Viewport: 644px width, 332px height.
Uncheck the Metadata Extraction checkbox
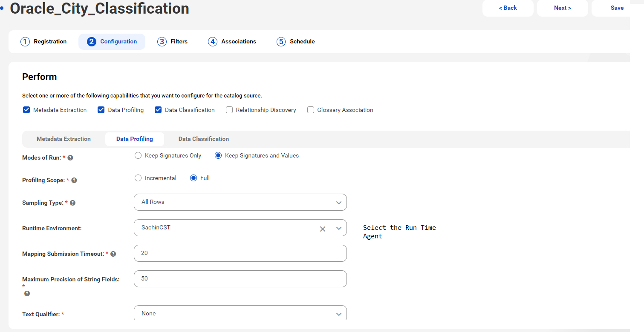coord(26,110)
